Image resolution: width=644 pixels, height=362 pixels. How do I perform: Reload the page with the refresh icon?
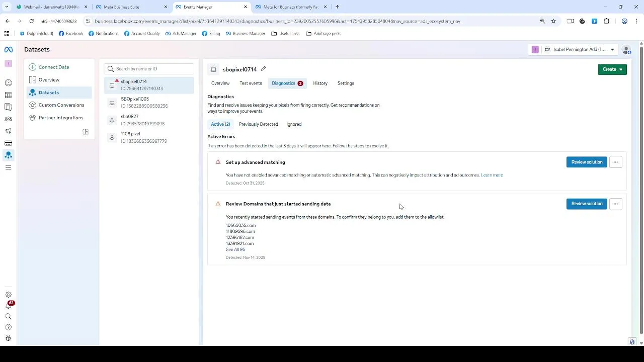pyautogui.click(x=31, y=21)
